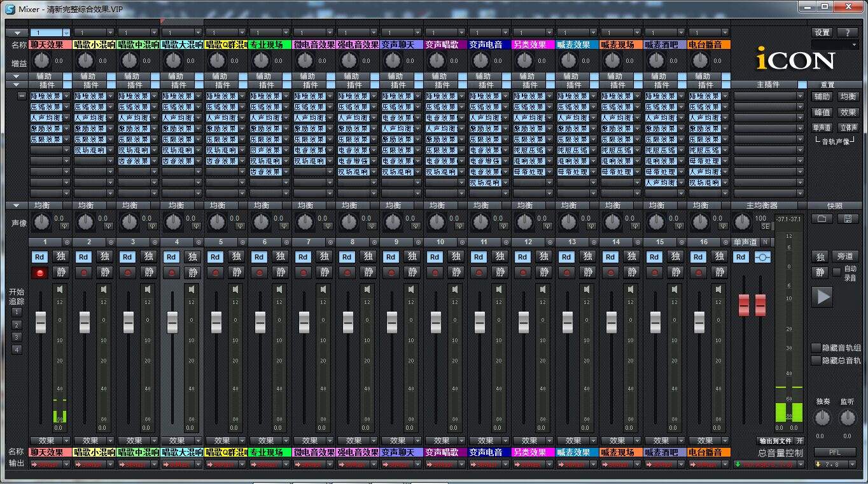Mute channel 11 with 静 button
The height and width of the screenshot is (484, 868).
[500, 272]
